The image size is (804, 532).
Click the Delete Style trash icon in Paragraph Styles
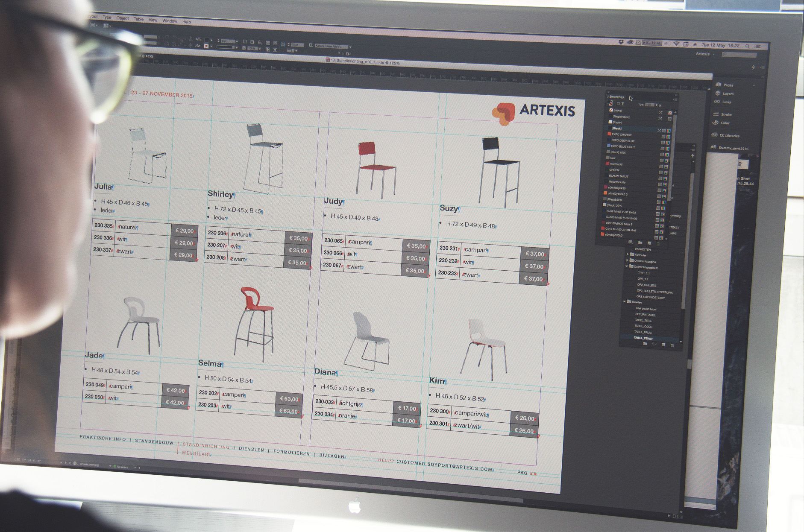(x=672, y=345)
